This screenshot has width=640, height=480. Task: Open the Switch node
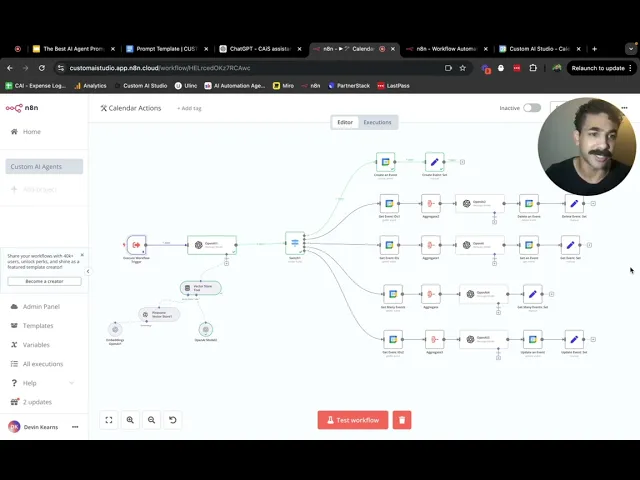[x=295, y=243]
